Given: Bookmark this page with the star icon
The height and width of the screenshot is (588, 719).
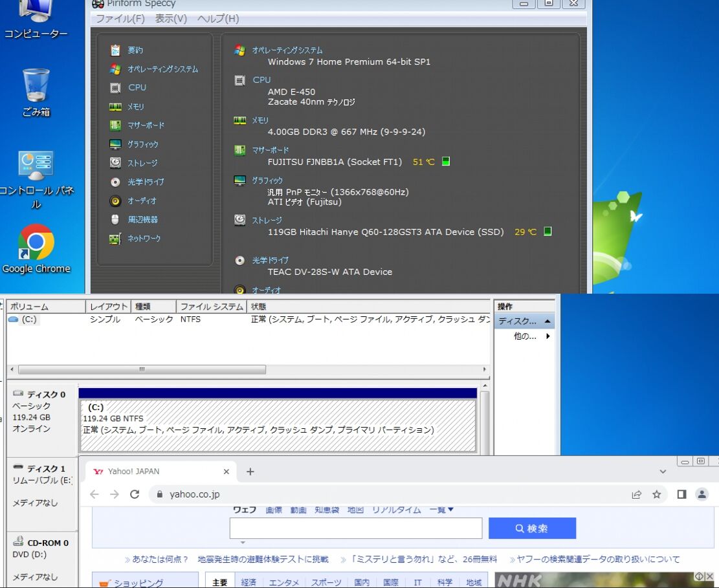Looking at the screenshot, I should pos(657,494).
